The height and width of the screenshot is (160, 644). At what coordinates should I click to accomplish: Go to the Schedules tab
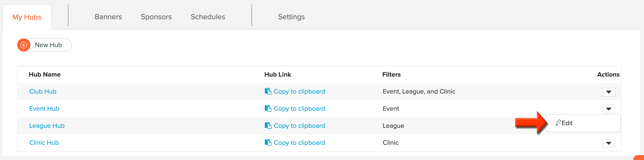(208, 17)
